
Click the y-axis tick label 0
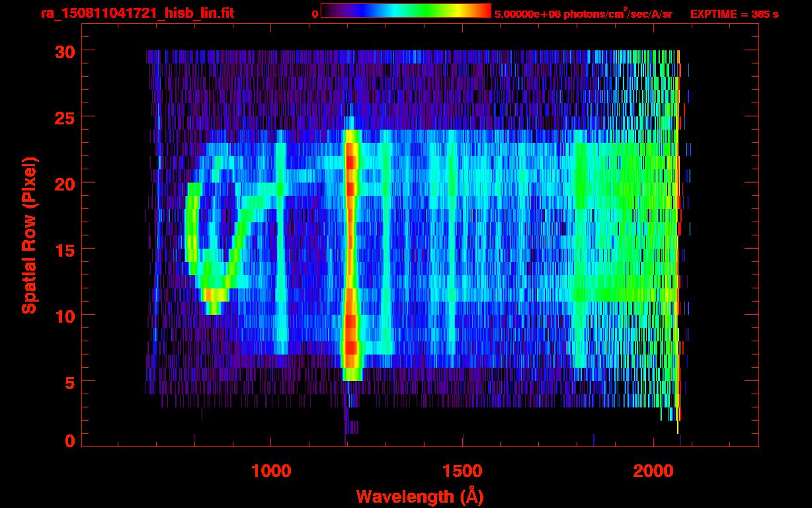tap(69, 441)
